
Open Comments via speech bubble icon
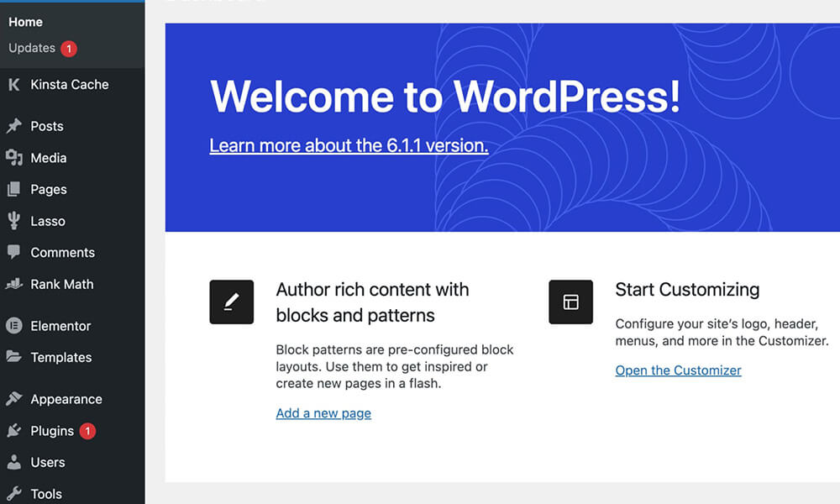14,252
